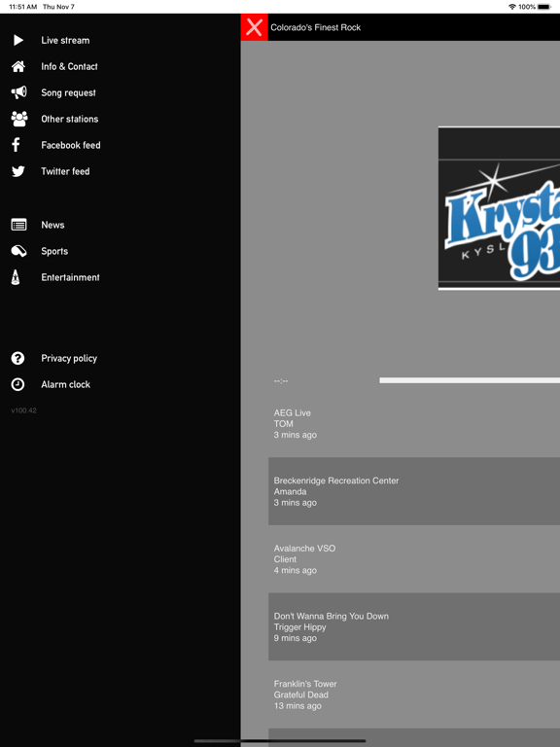Tap the News newspaper icon

click(19, 225)
